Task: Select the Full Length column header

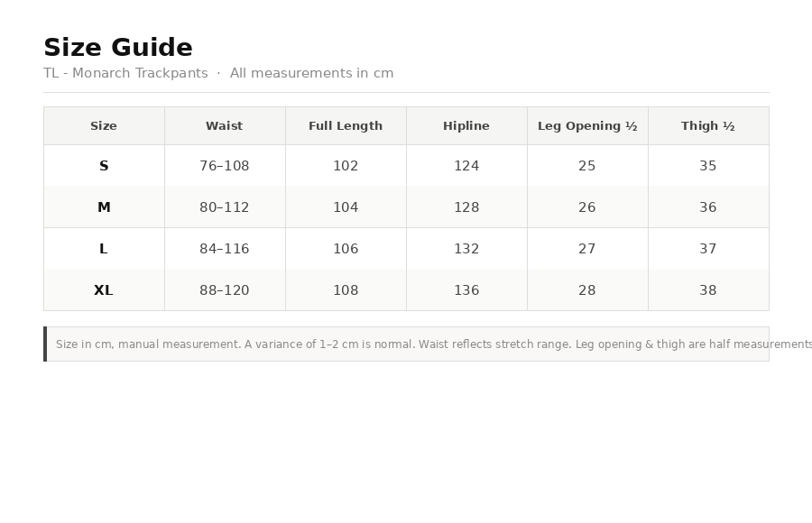Action: point(346,126)
